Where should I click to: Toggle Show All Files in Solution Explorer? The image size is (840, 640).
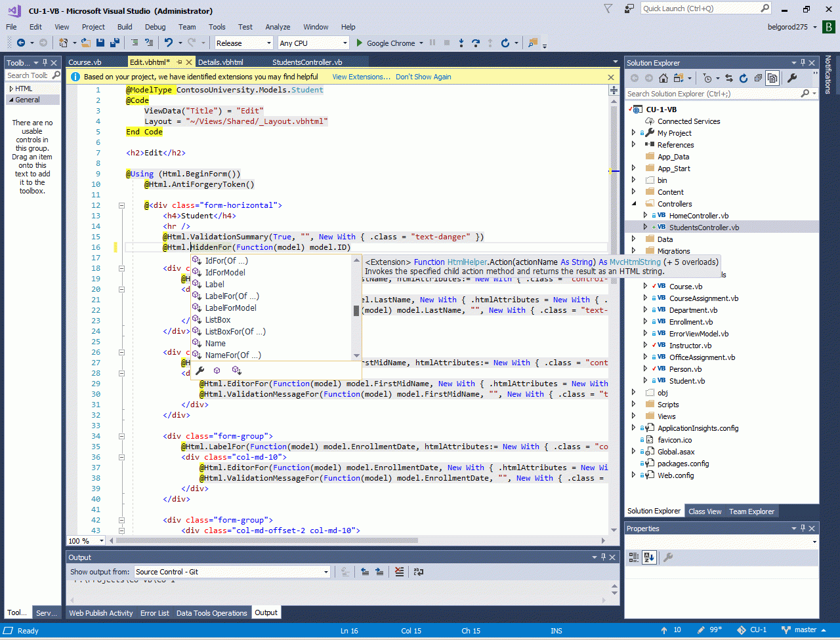772,78
